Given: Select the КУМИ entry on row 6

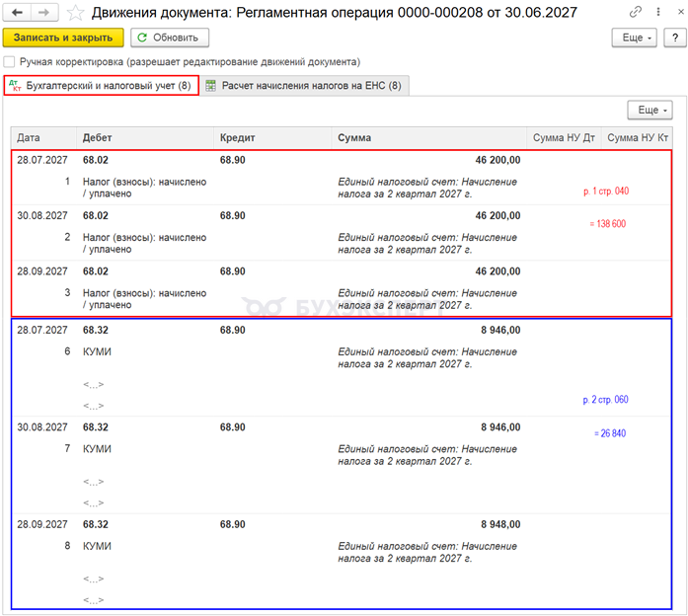Looking at the screenshot, I should click(x=97, y=351).
